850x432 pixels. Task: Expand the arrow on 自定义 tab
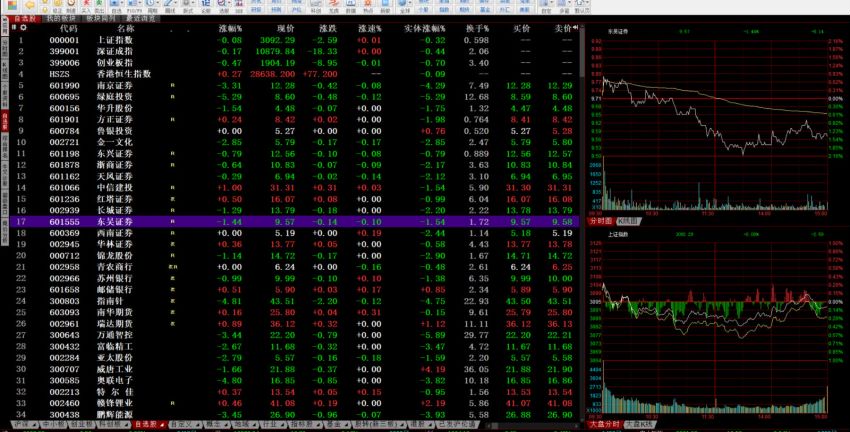click(x=199, y=425)
